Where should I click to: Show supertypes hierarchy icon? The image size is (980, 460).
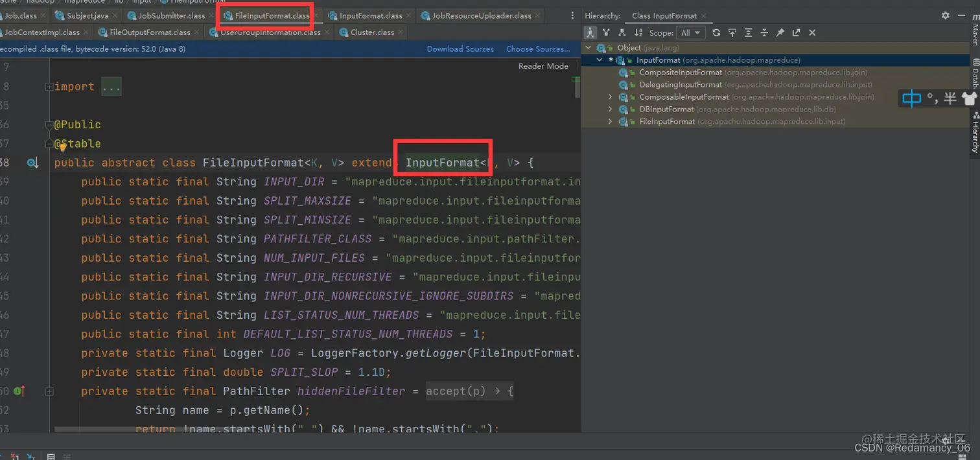point(606,32)
